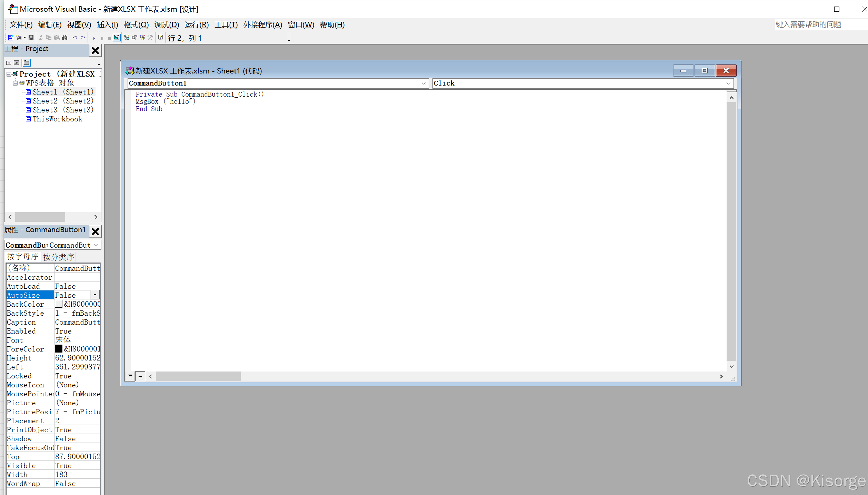Click the Project Explorer toolbar icon
This screenshot has width=868, height=495.
(127, 38)
